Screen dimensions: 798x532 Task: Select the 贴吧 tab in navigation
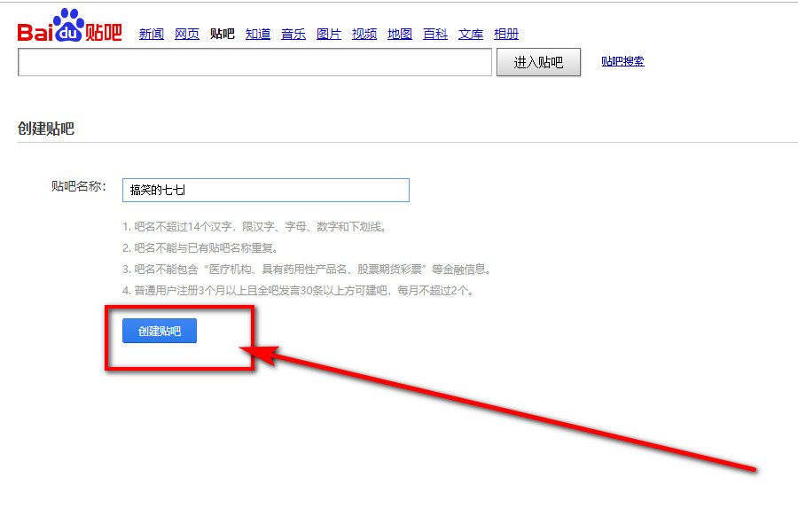pos(222,35)
